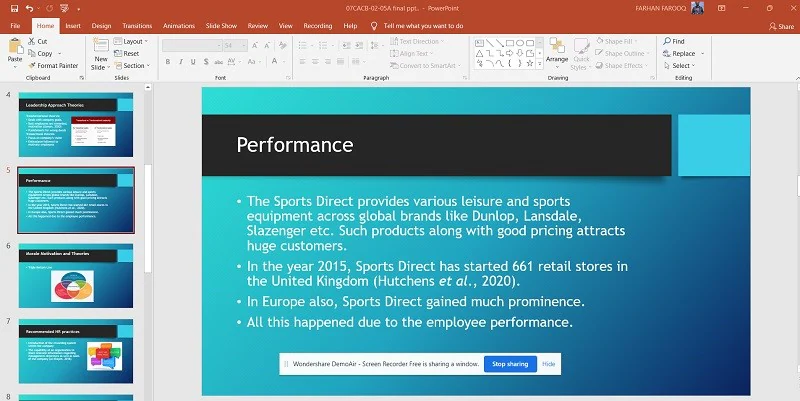Select the Right Arrow shape
Image resolution: width=800 pixels, height=401 pixels.
(x=510, y=54)
